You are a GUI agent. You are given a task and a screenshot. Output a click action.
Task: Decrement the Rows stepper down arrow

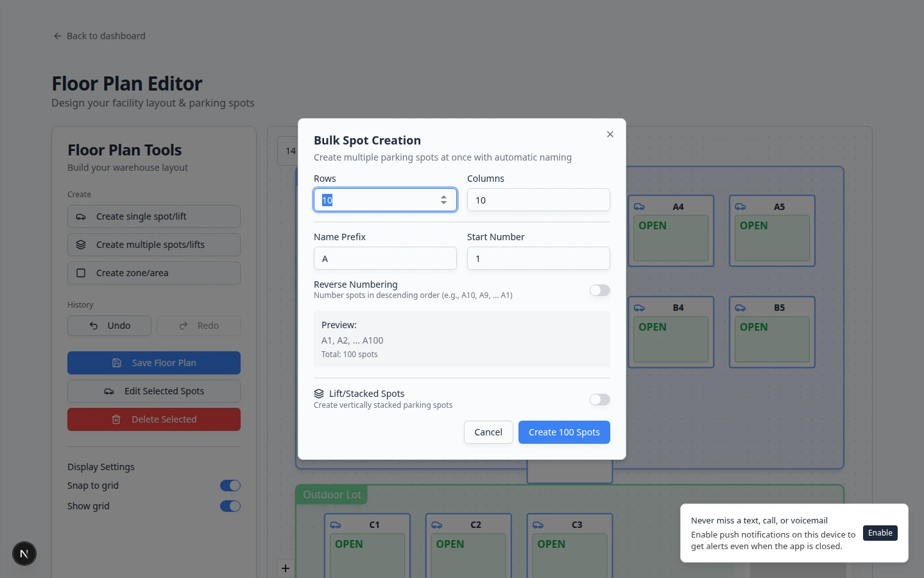point(443,203)
